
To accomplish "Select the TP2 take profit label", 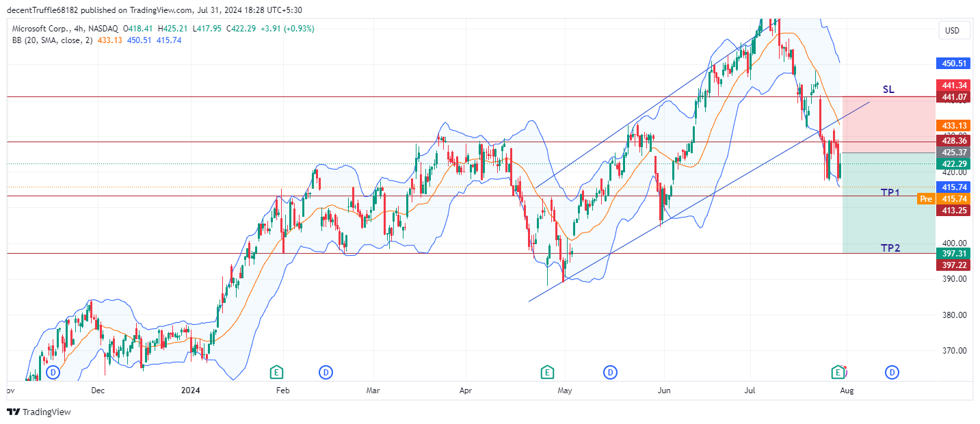I will [x=890, y=248].
